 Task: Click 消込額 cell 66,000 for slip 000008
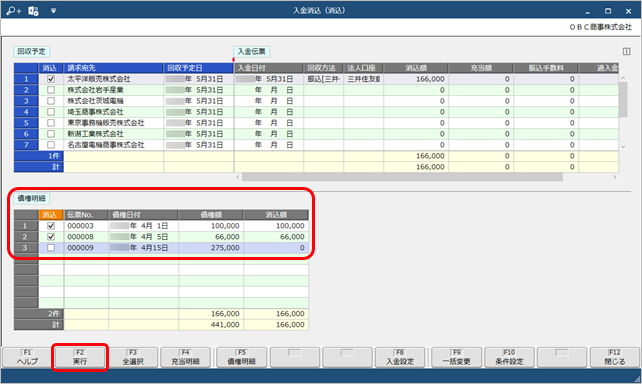point(276,237)
